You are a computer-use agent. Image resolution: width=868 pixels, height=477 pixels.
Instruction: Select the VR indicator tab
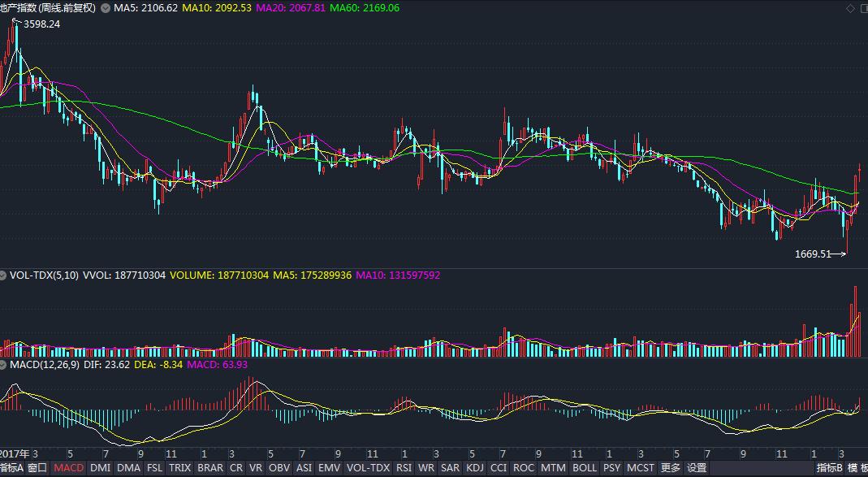point(257,468)
